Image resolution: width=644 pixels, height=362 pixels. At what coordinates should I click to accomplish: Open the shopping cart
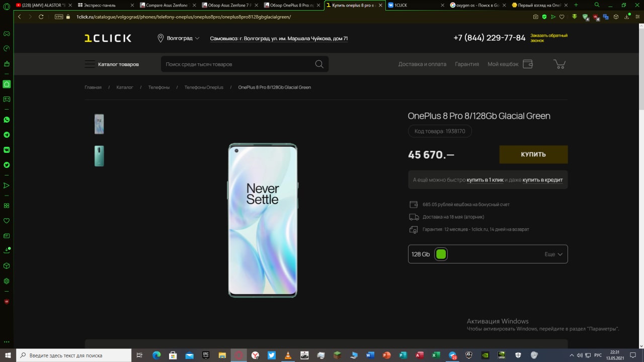(559, 64)
